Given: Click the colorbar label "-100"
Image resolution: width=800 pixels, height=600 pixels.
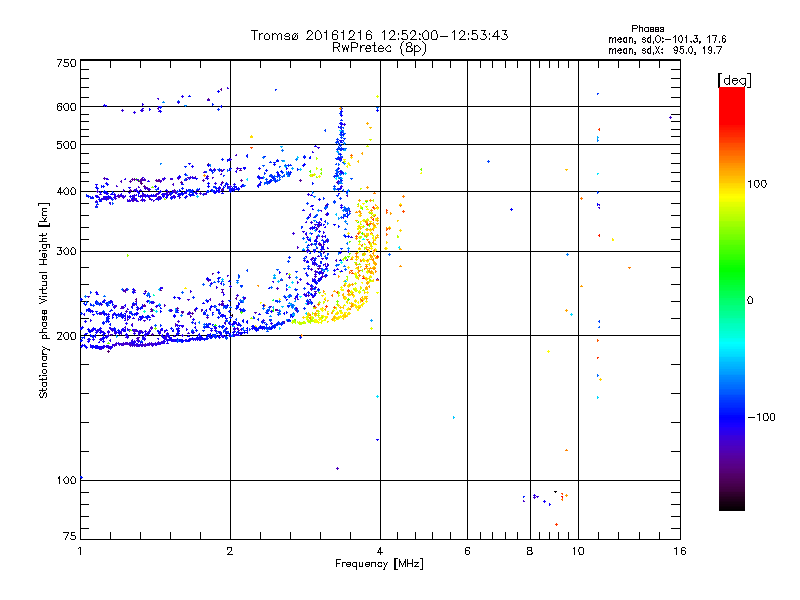Looking at the screenshot, I should [x=761, y=417].
